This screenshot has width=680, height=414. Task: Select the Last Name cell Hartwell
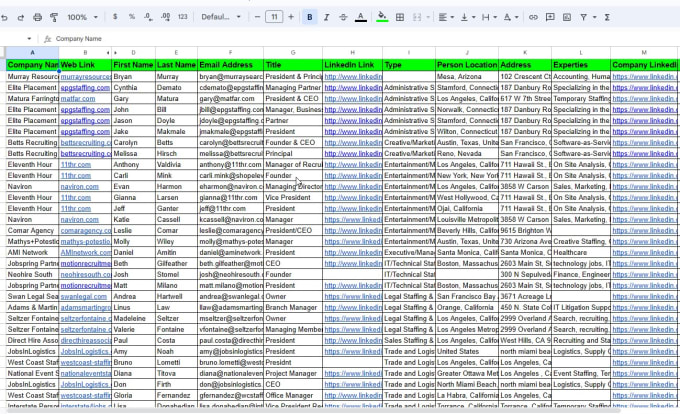click(x=176, y=297)
